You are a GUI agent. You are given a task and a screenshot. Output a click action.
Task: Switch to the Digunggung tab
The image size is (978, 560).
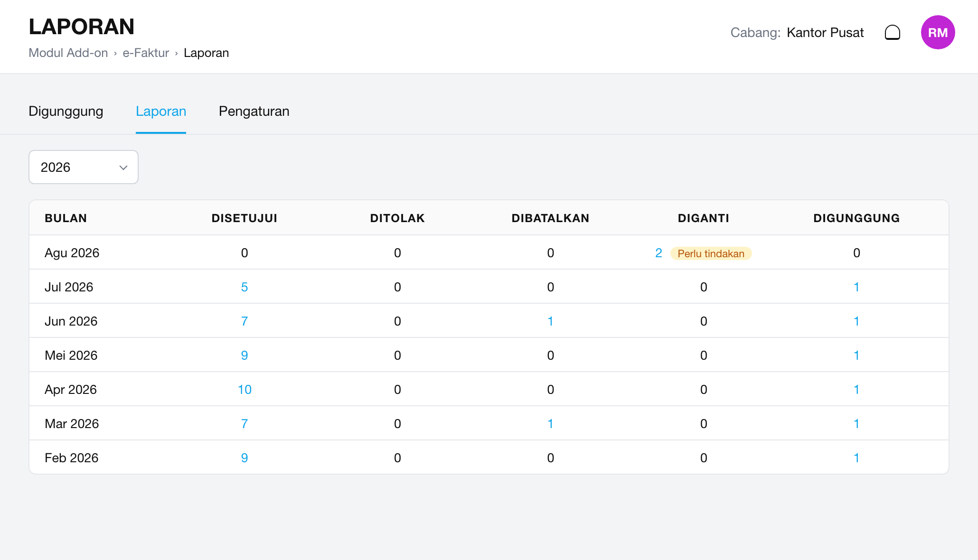coord(66,111)
